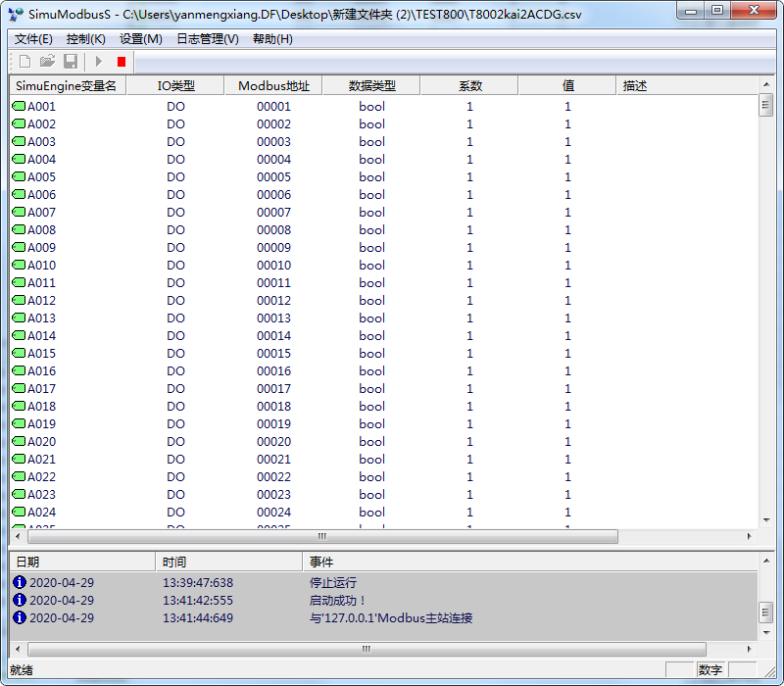Select the A012 variable row

click(x=41, y=301)
